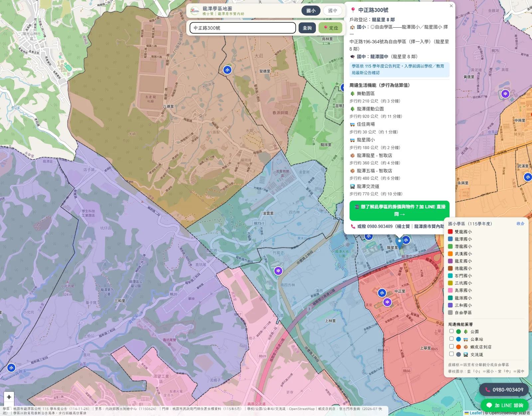Viewport: 532px width, 416px height.
Task: Enable the 公車站 layer checkbox
Action: coord(452,339)
